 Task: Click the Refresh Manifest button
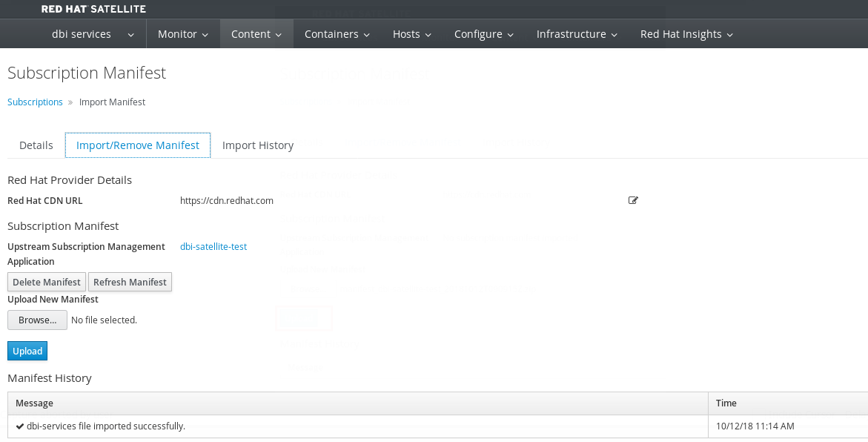(x=130, y=282)
